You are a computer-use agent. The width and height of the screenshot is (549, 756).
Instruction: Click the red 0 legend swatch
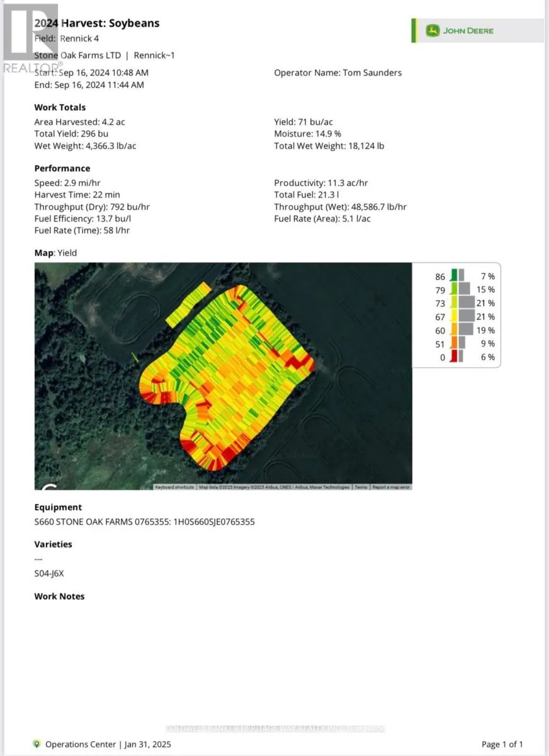click(454, 357)
